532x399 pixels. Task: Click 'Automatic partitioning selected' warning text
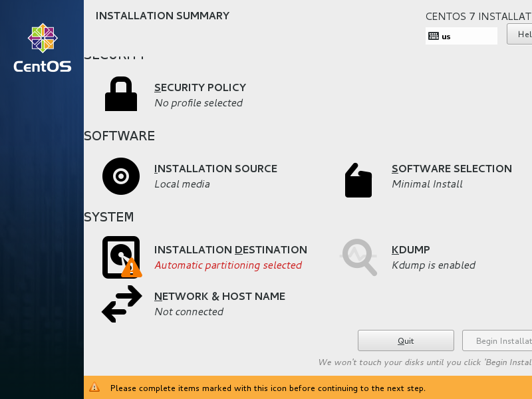[x=228, y=265]
